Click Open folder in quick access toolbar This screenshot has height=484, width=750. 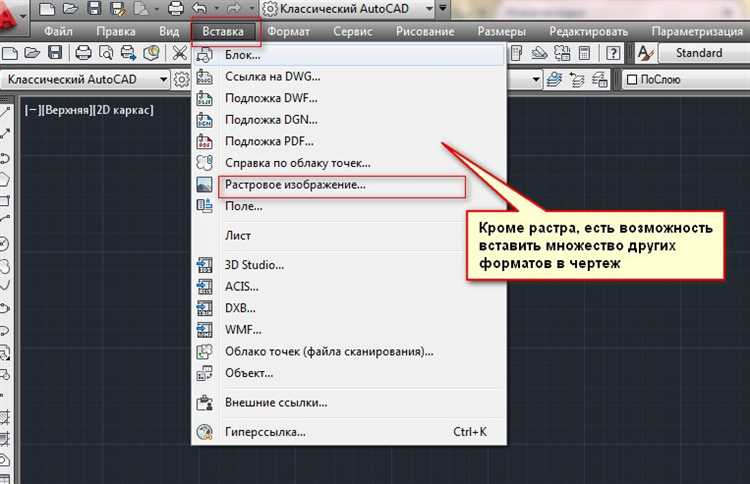70,8
